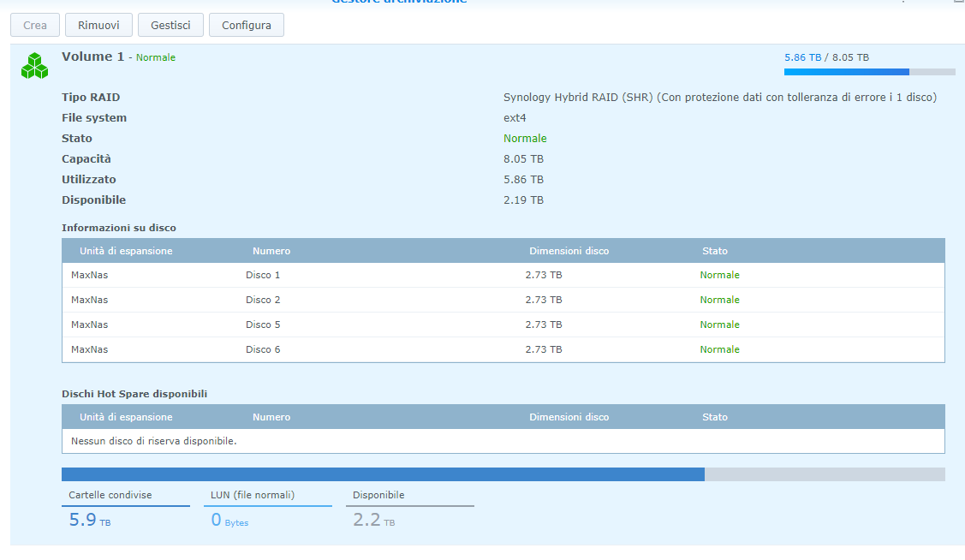This screenshot has height=560, width=965.
Task: Select the Disco 6 row
Action: (x=503, y=349)
